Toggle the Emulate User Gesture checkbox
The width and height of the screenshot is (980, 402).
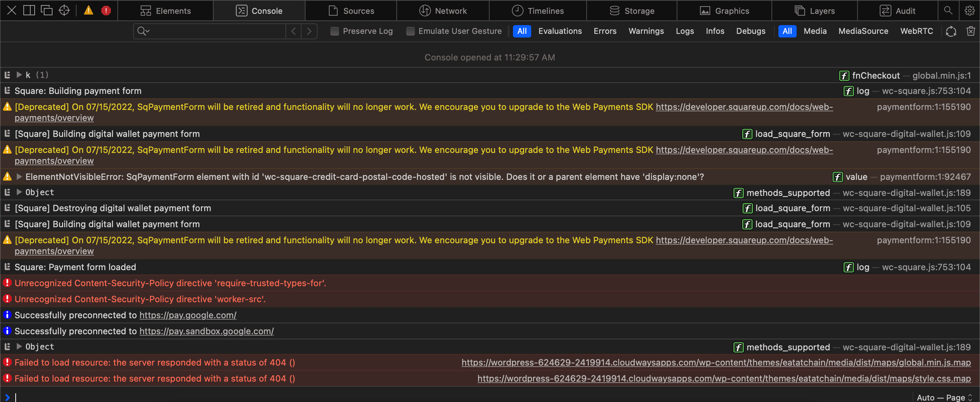[410, 31]
